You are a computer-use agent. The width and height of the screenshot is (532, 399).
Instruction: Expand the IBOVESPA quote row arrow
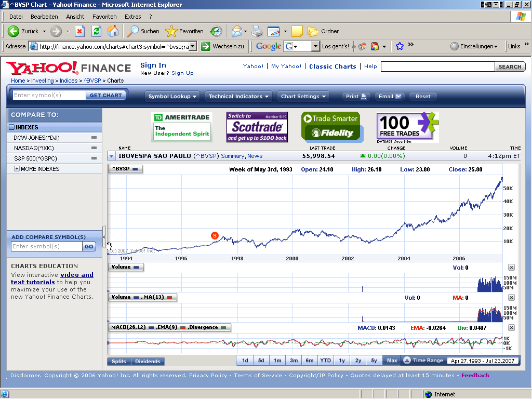pos(111,156)
